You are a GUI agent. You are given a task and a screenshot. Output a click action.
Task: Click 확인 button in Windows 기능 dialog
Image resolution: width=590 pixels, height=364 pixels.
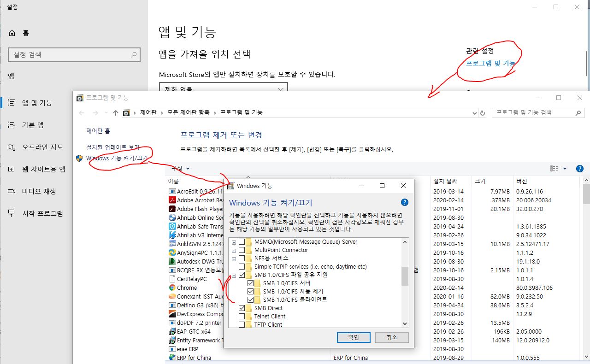coord(354,337)
